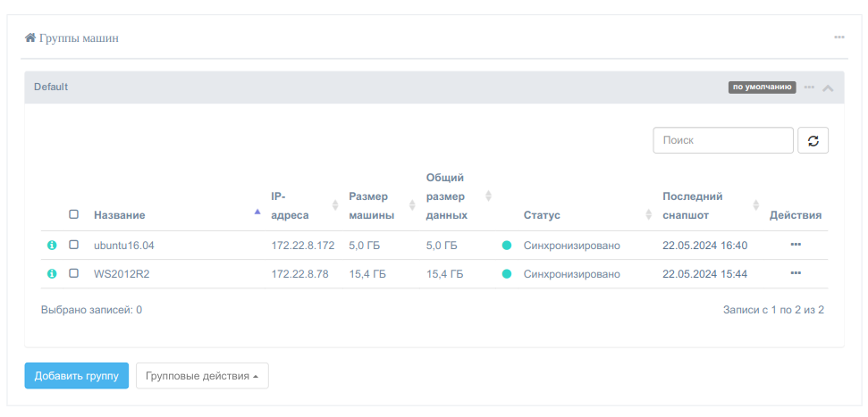
Task: Open actions menu for WS2012R2 row
Action: [x=796, y=273]
